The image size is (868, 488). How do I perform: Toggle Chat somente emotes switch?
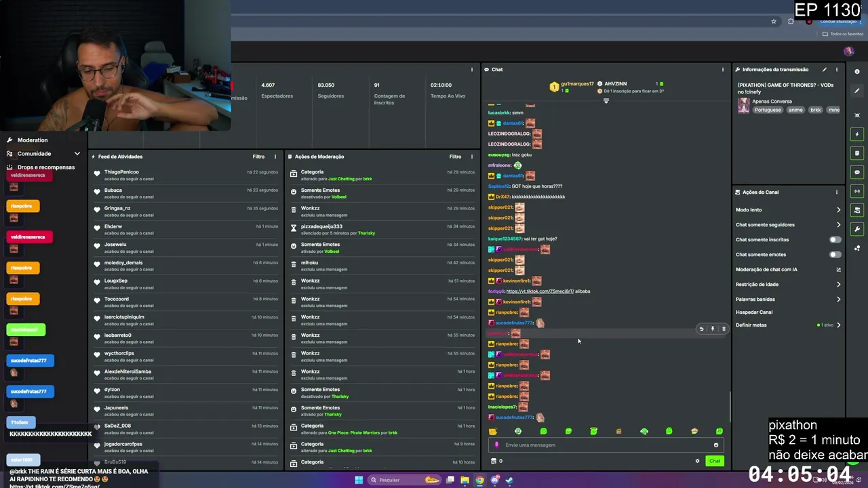coord(835,255)
